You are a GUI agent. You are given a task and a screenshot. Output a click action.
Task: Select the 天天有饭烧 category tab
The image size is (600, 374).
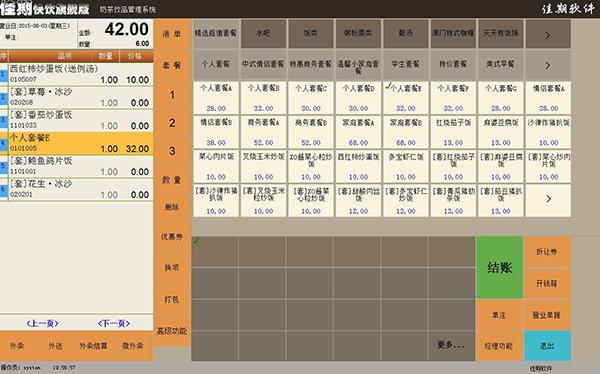click(x=501, y=34)
